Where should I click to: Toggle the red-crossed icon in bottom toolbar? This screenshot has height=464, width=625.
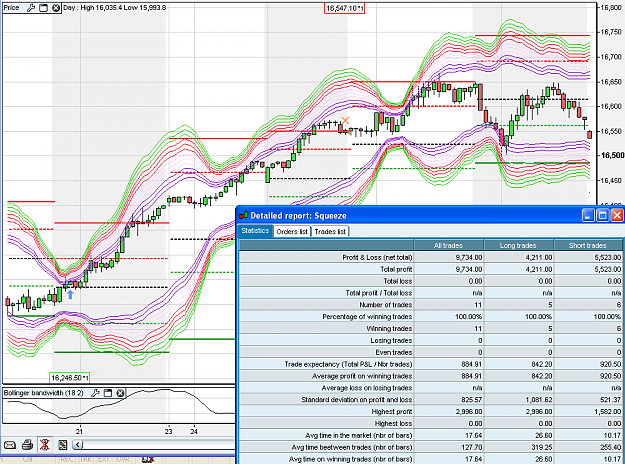pos(45,445)
